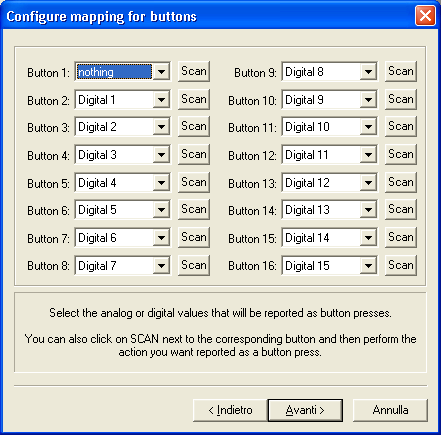The image size is (441, 435).
Task: Go to next step with Avanti
Action: click(305, 410)
